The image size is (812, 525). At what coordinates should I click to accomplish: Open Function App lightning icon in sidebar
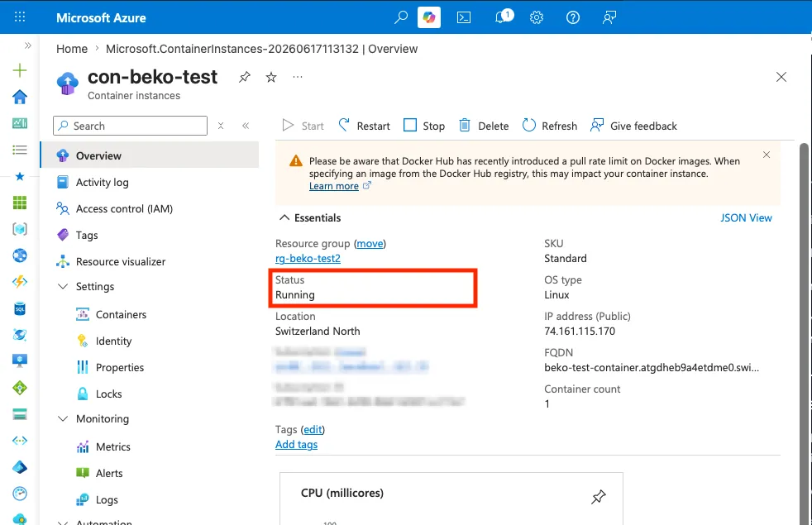pos(20,282)
